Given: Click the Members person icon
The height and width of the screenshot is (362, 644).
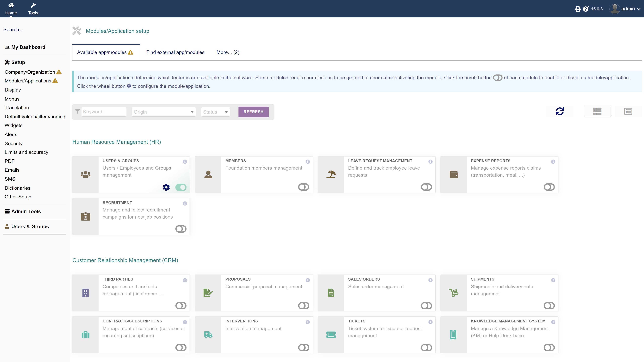Looking at the screenshot, I should pos(208,174).
